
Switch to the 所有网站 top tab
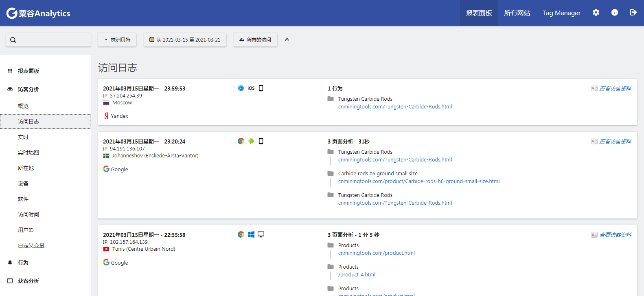point(517,13)
